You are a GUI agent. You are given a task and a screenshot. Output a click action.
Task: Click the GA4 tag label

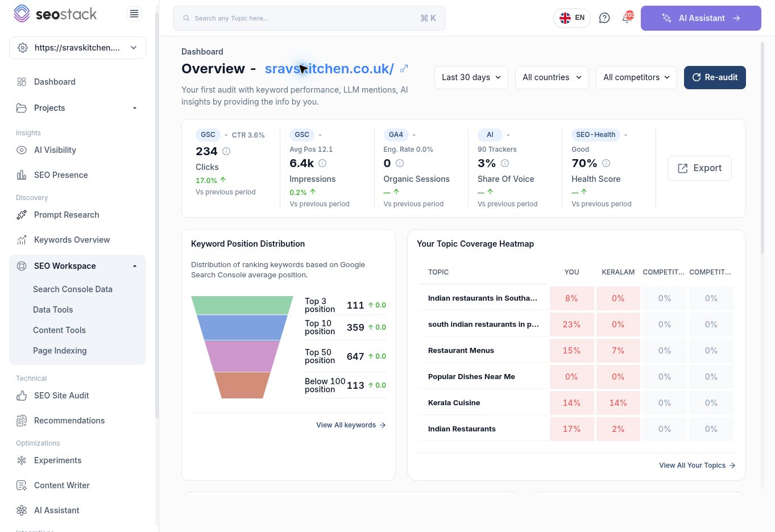396,135
